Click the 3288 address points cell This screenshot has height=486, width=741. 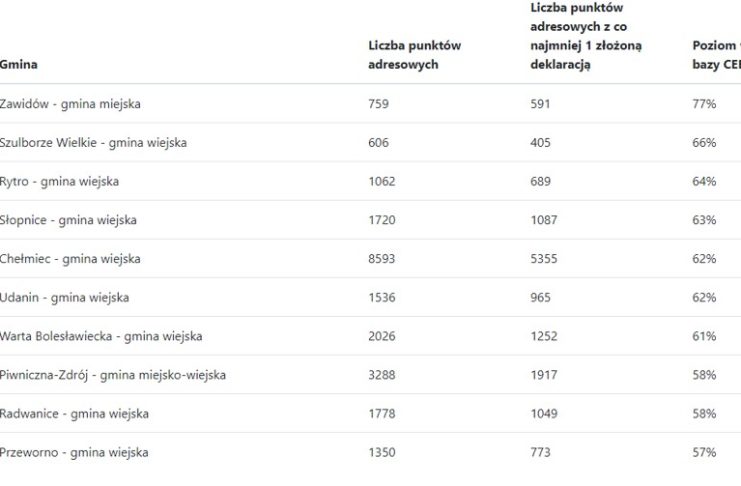coord(381,375)
